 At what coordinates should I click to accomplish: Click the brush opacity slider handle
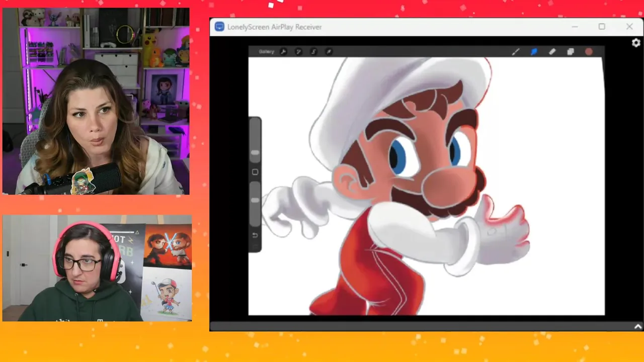pyautogui.click(x=255, y=200)
